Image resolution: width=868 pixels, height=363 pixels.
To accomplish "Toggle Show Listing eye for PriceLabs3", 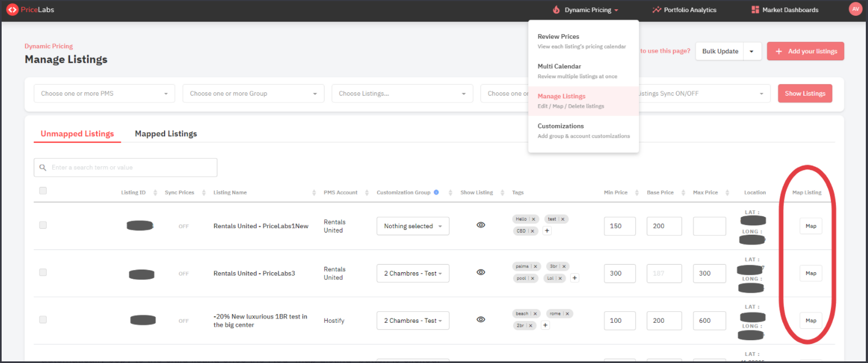I will pyautogui.click(x=481, y=272).
